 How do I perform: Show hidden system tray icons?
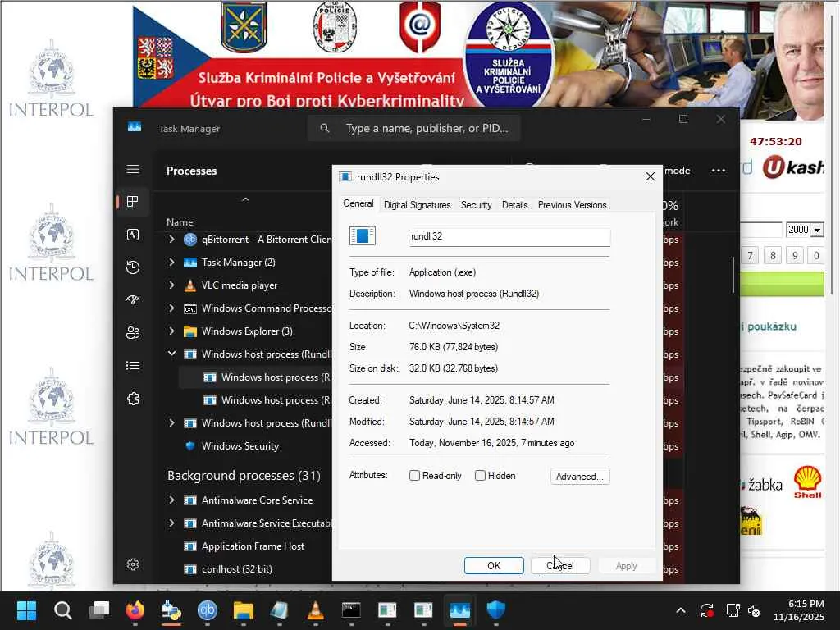(x=680, y=610)
